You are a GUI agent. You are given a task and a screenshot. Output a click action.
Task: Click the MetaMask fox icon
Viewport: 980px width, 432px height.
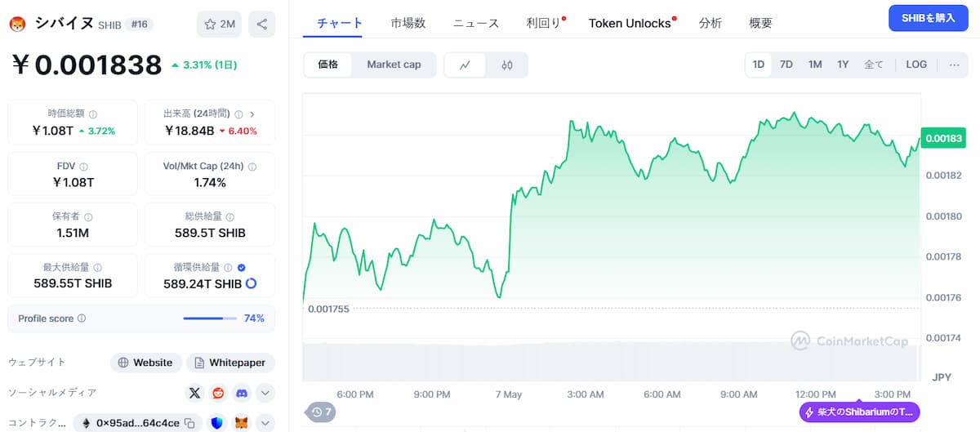(x=242, y=423)
